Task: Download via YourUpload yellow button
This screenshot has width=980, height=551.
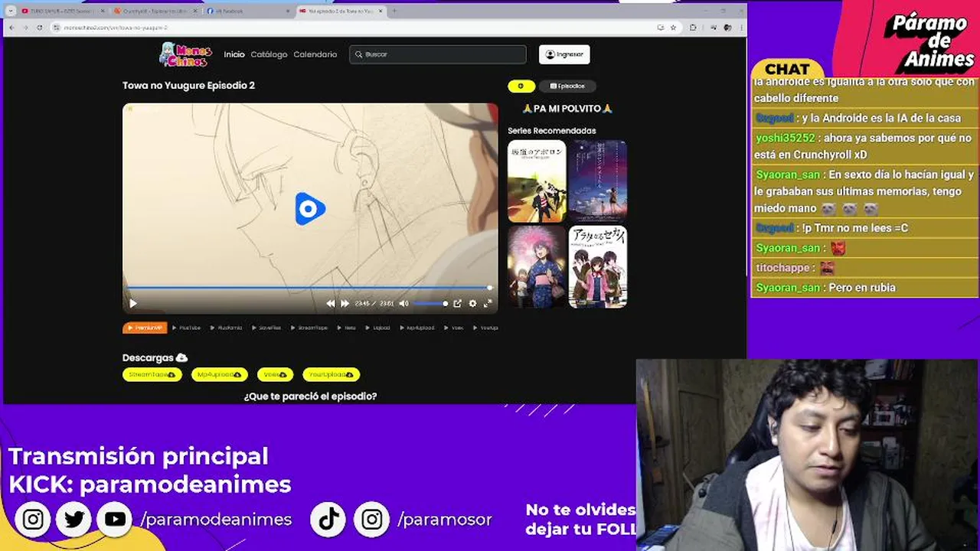Action: click(x=331, y=374)
